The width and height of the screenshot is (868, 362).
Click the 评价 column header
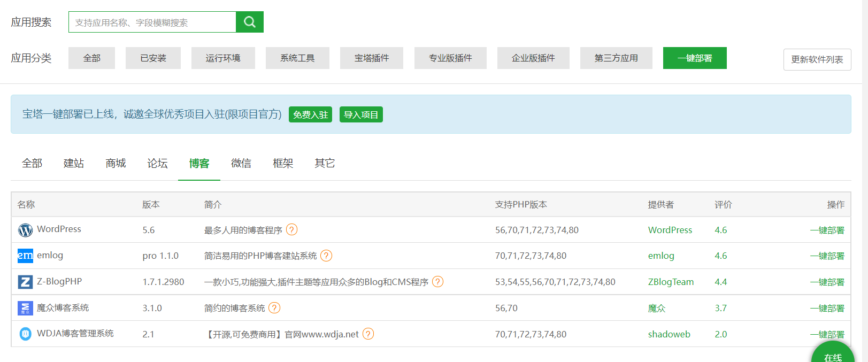pyautogui.click(x=723, y=204)
